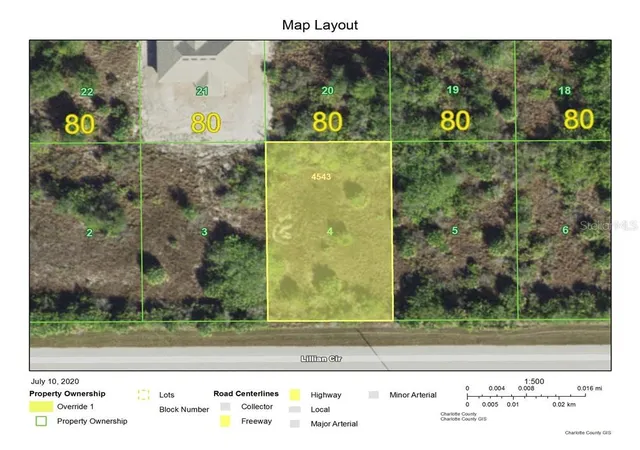Click the 'Override 1' legend label
The image size is (640, 450).
click(x=76, y=407)
